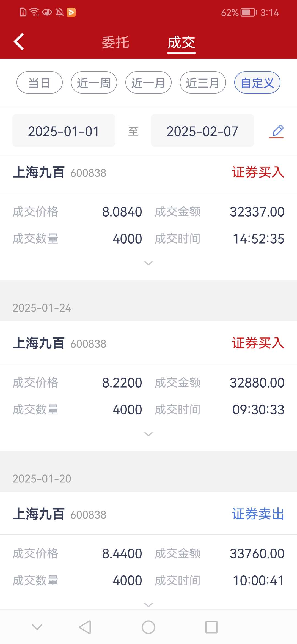Open the start date field 2025-01-01

click(x=64, y=131)
